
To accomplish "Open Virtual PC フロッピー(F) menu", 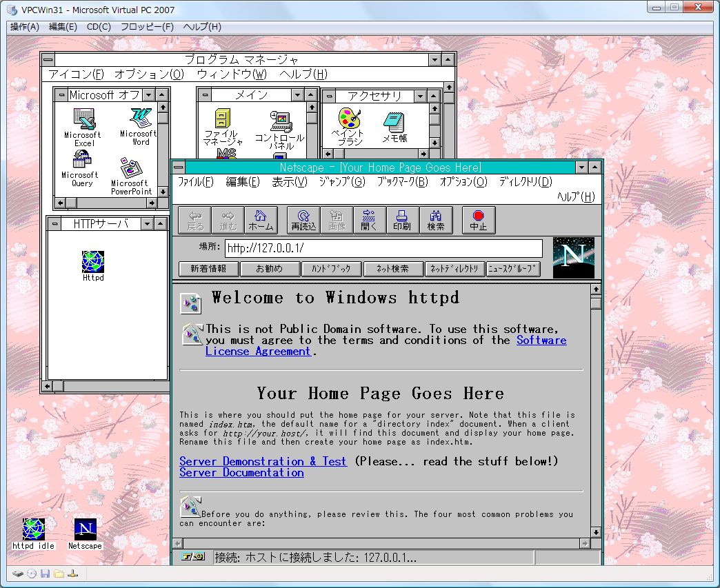I will (x=147, y=27).
